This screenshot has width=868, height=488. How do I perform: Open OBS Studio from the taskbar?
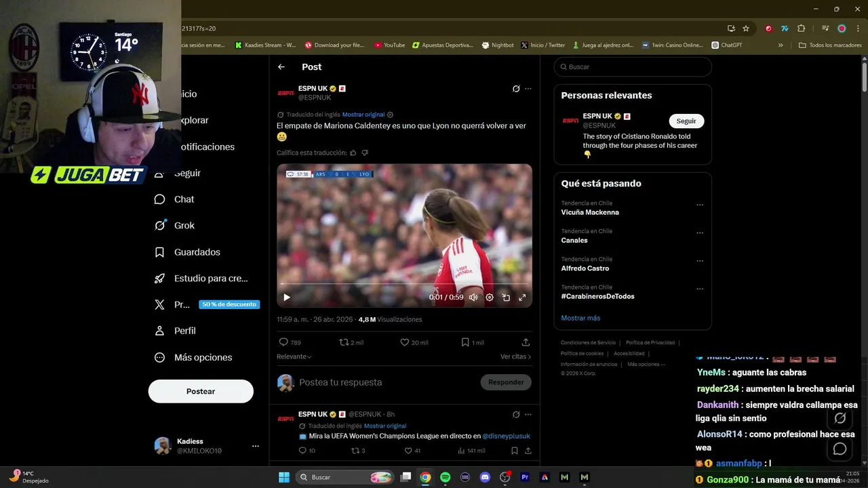coord(505,477)
